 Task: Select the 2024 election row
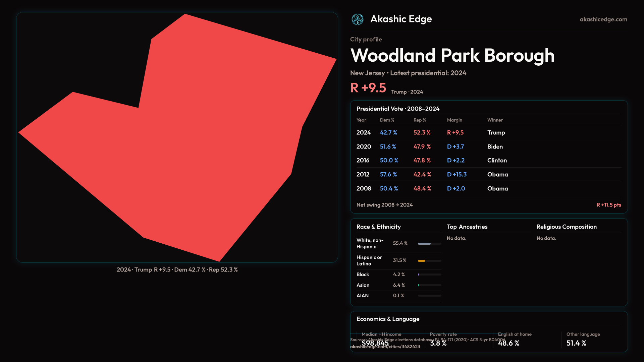click(x=488, y=133)
